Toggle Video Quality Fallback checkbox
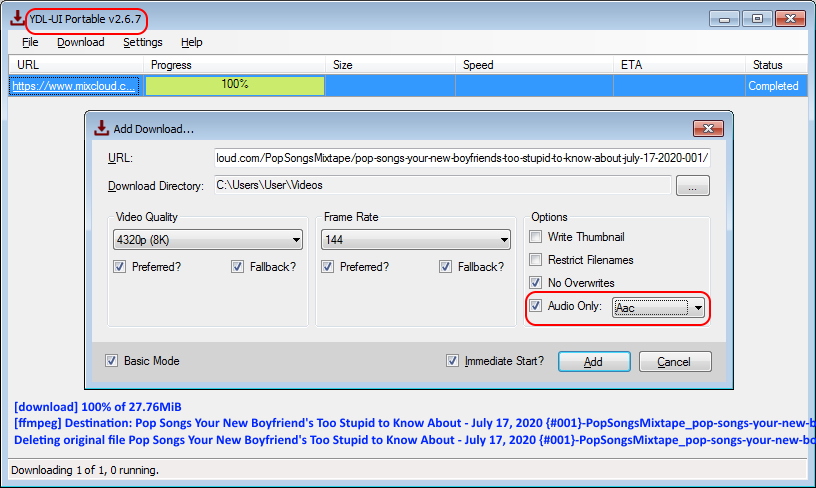 pyautogui.click(x=237, y=267)
